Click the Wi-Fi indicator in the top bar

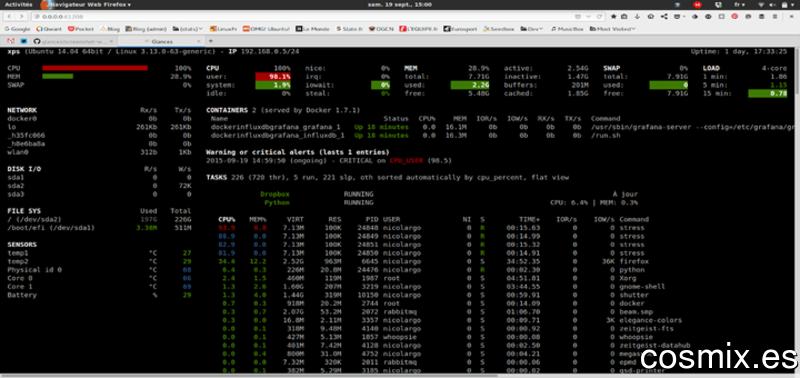click(761, 4)
